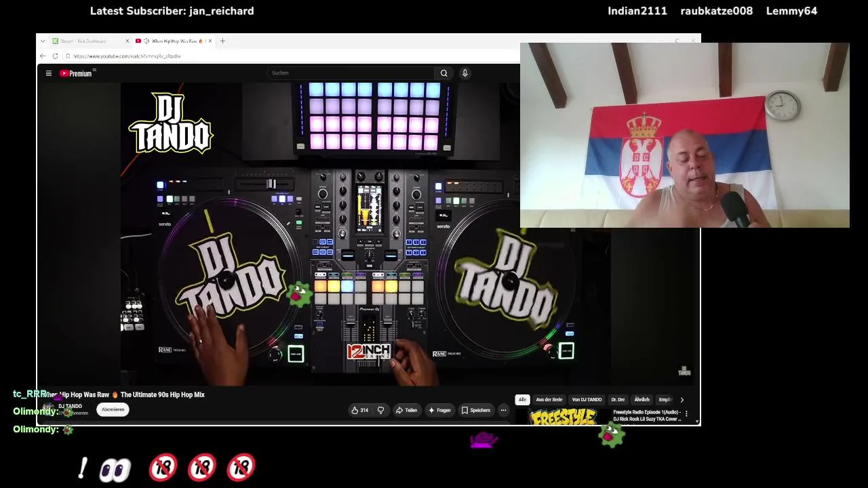Open options menu for Freestyle Radio video
The width and height of the screenshot is (868, 488).
686,413
